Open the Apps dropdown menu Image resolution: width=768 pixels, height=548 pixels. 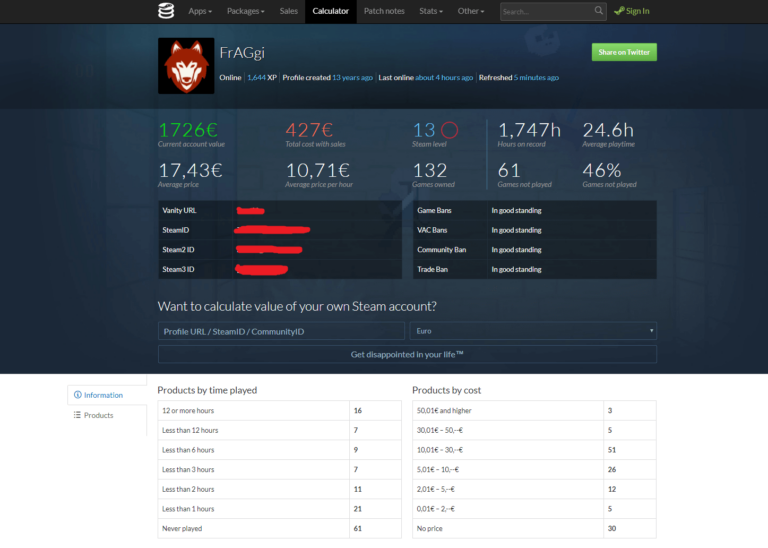point(200,11)
